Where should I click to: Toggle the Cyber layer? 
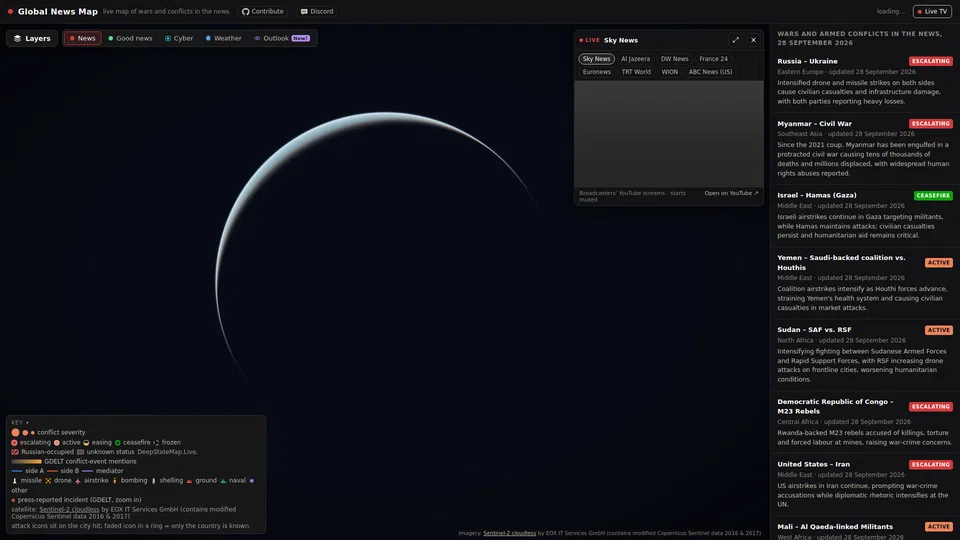point(179,38)
